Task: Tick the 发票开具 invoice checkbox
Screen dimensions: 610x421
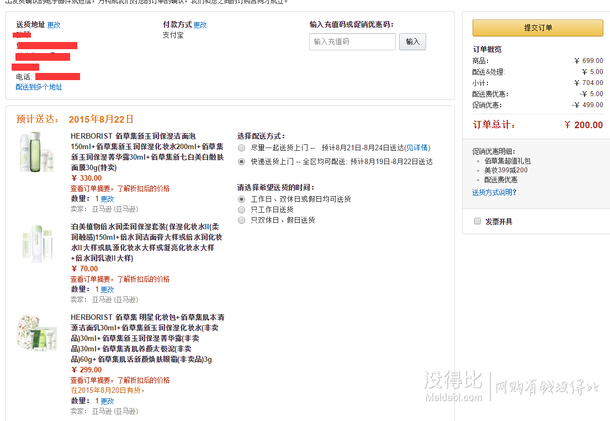Action: tap(477, 221)
